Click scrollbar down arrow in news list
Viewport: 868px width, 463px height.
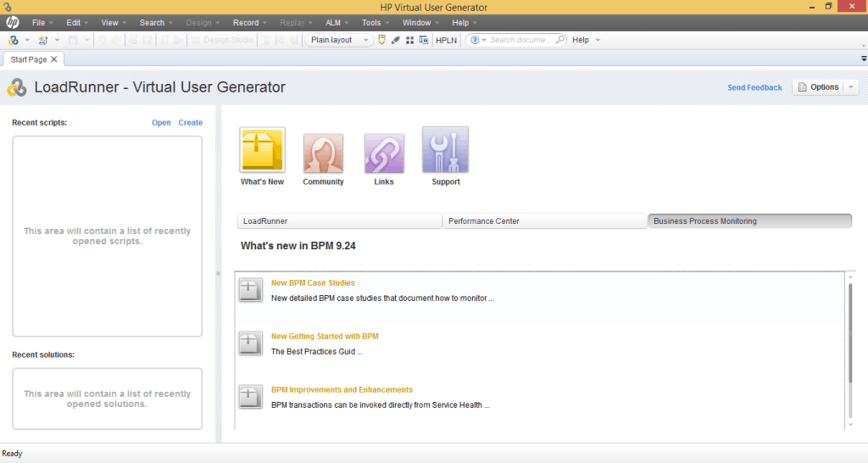[850, 425]
